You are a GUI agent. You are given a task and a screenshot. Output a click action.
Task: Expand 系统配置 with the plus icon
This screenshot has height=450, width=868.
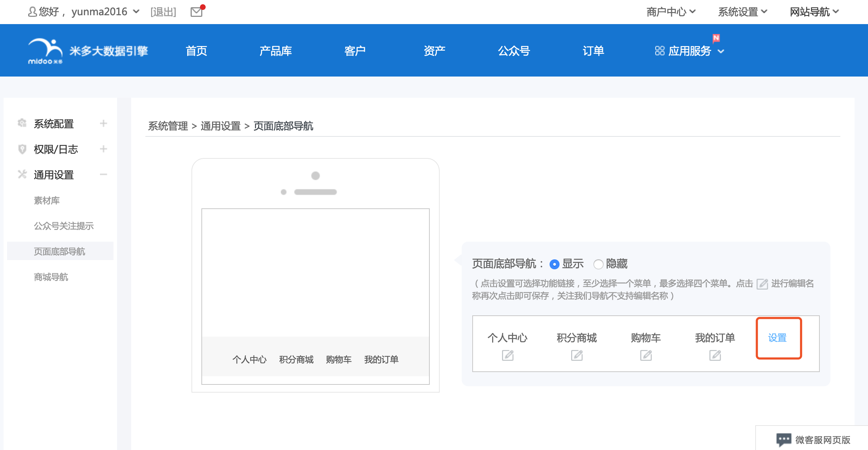pyautogui.click(x=103, y=123)
